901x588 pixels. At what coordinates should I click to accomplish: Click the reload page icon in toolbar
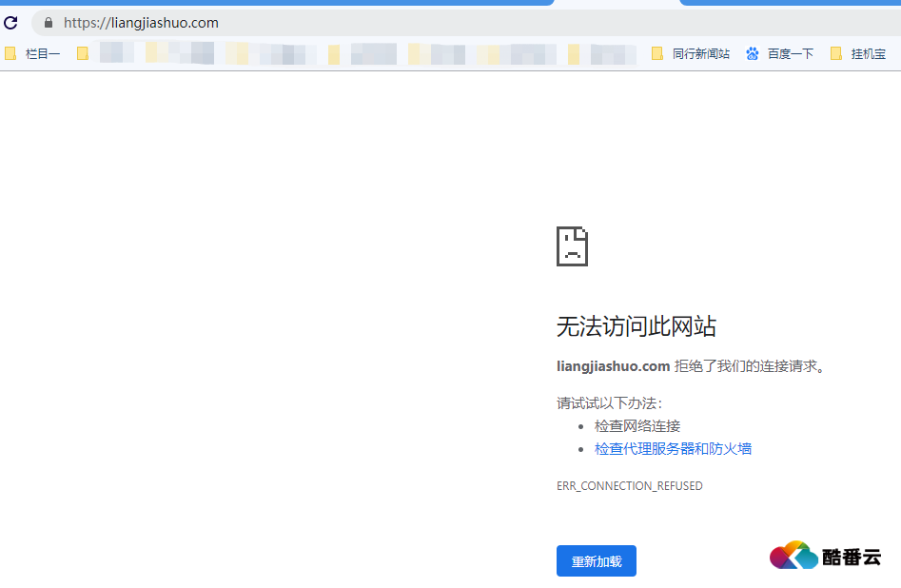click(x=11, y=22)
